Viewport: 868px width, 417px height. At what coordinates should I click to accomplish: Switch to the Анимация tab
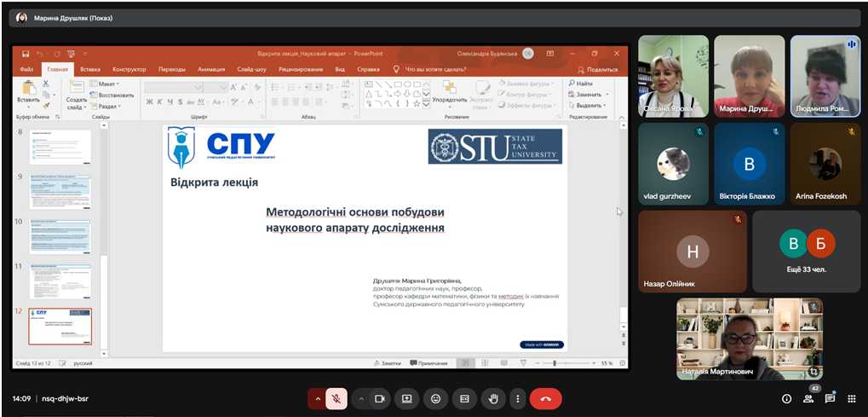coord(211,69)
